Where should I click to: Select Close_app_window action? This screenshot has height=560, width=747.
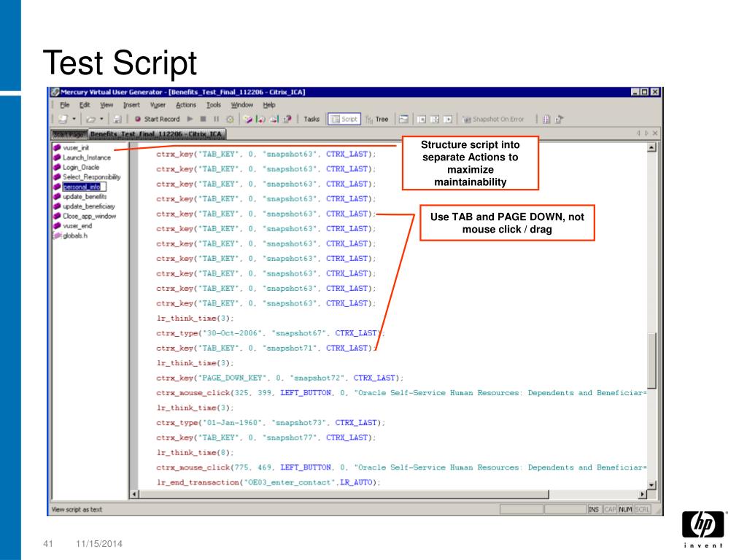point(85,216)
